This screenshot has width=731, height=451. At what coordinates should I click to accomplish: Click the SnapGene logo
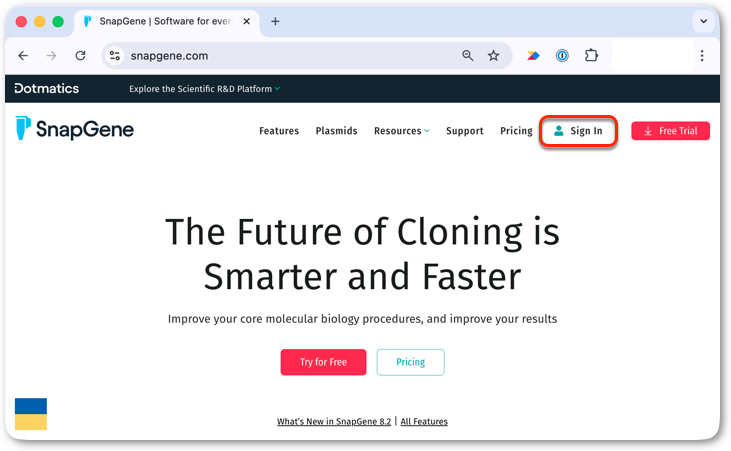(75, 129)
